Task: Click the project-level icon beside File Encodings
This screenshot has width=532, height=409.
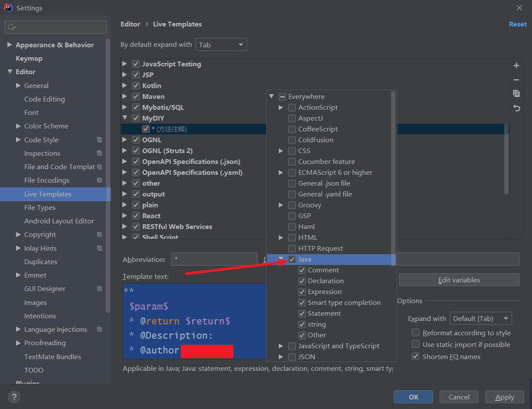Action: pos(100,180)
